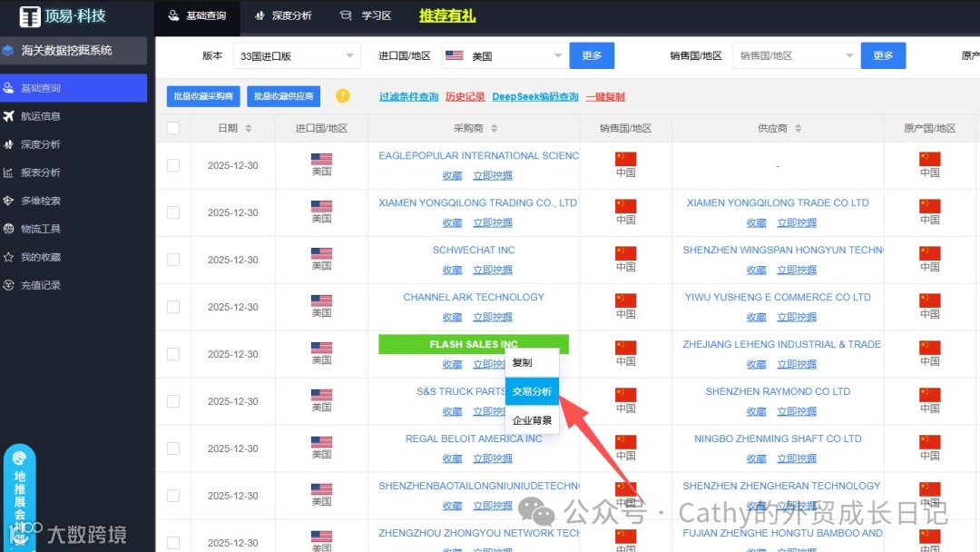Click the 顶易科技 logo icon
This screenshot has height=552, width=980.
29,16
